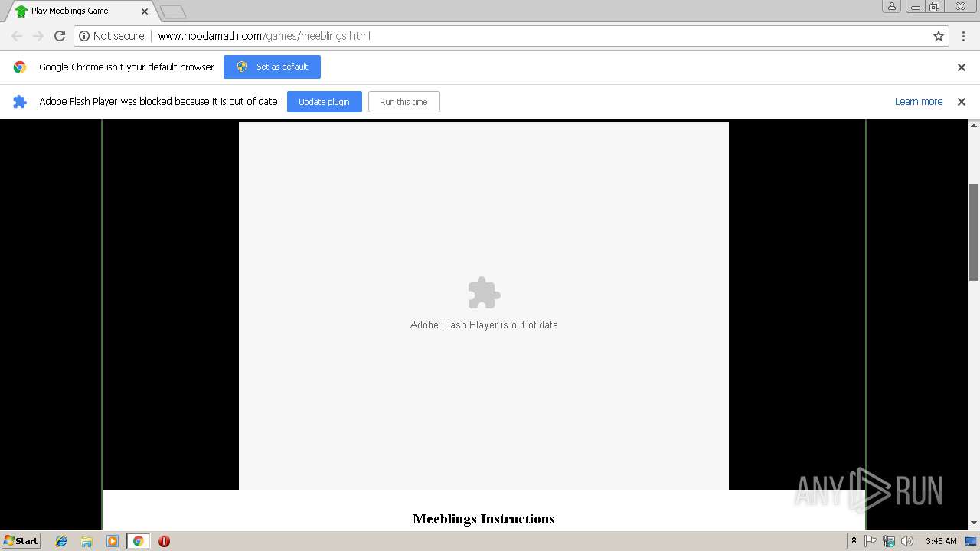Image resolution: width=980 pixels, height=551 pixels.
Task: Set Chrome as default browser
Action: point(272,67)
